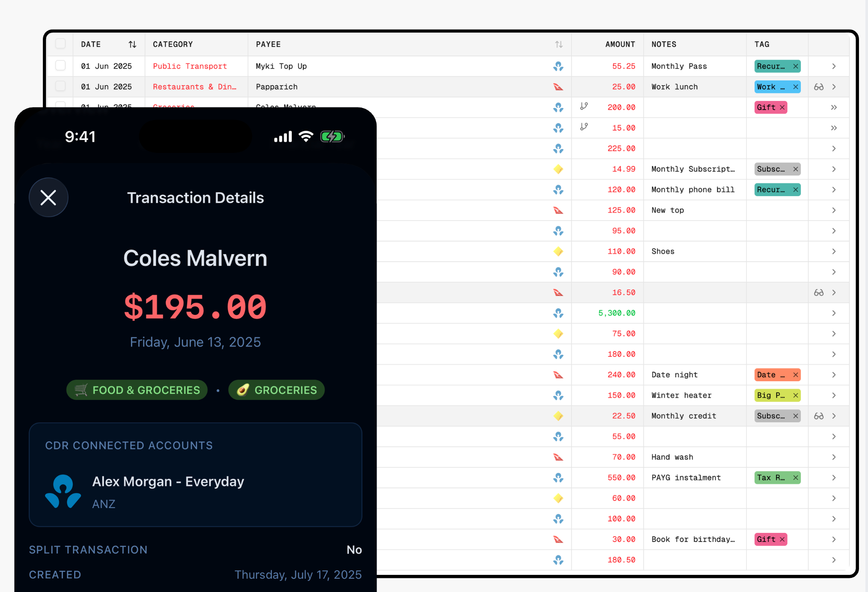The height and width of the screenshot is (592, 868).
Task: Select the Qantas icon on the Papparich row
Action: pyautogui.click(x=559, y=87)
